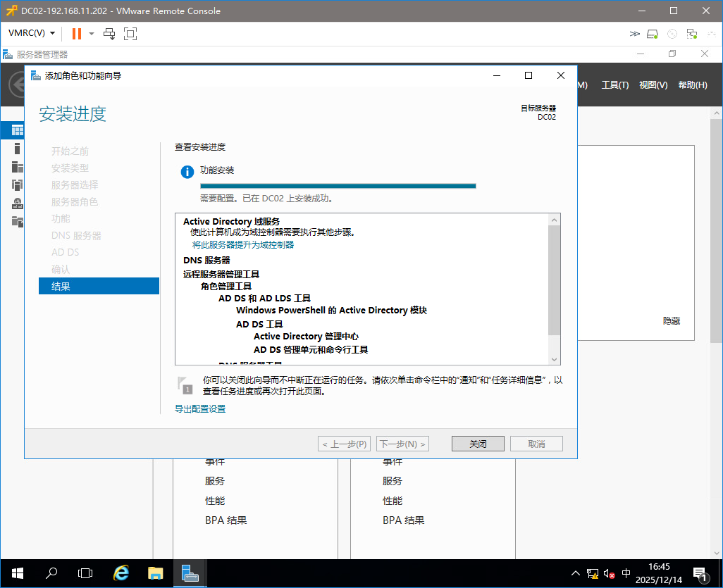
Task: Click the Active Directory 管理中心 entry
Action: pos(306,337)
